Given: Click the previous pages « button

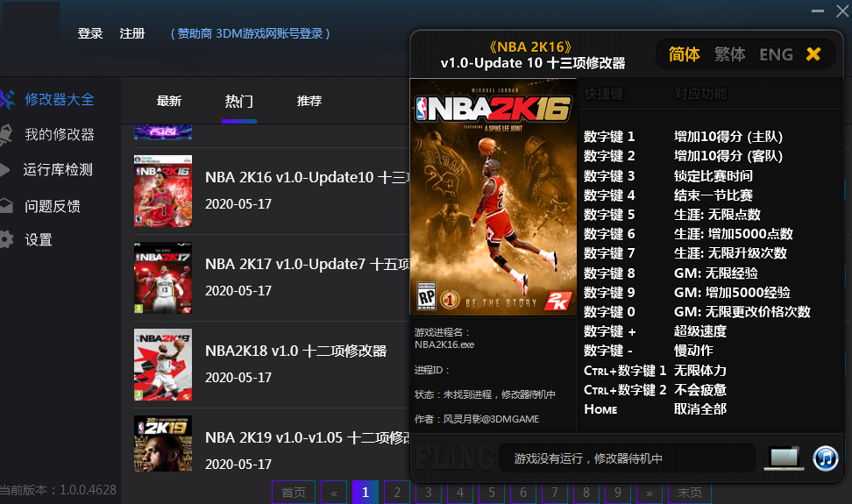Looking at the screenshot, I should click(x=334, y=492).
